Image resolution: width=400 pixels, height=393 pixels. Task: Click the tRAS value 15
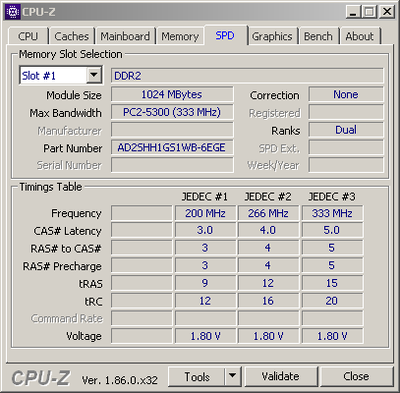332,283
